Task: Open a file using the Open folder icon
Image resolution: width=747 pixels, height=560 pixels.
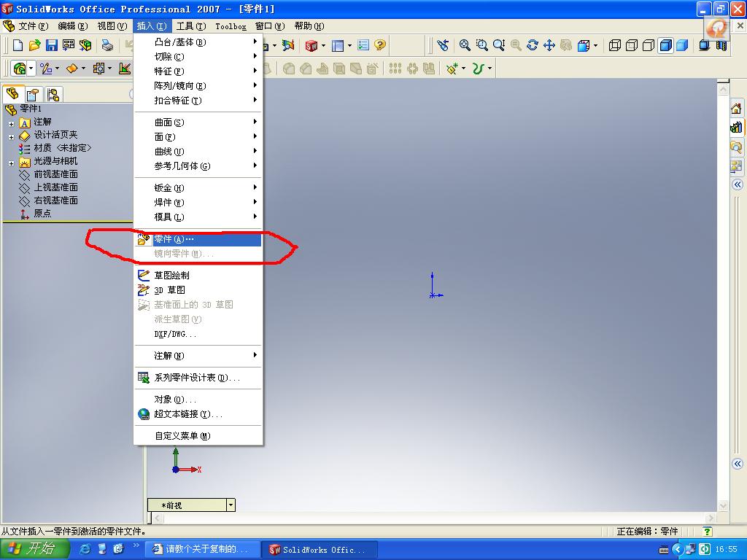Action: pos(34,45)
